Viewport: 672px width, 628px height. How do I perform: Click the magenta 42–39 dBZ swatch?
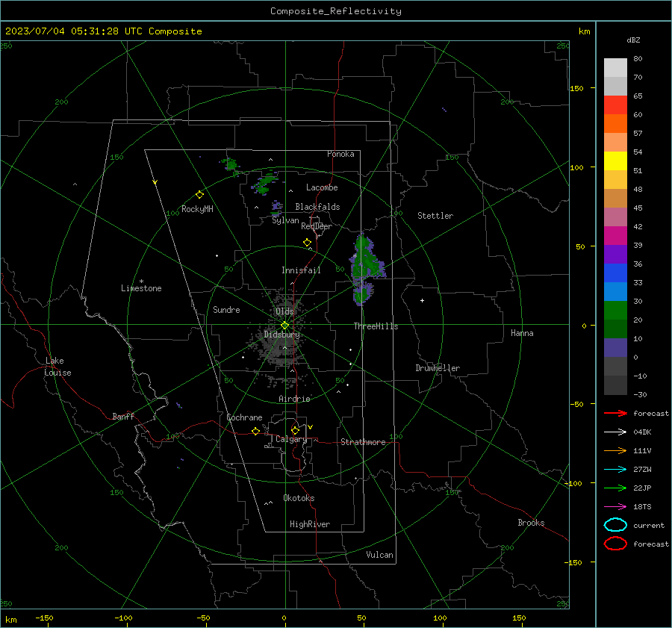[615, 236]
